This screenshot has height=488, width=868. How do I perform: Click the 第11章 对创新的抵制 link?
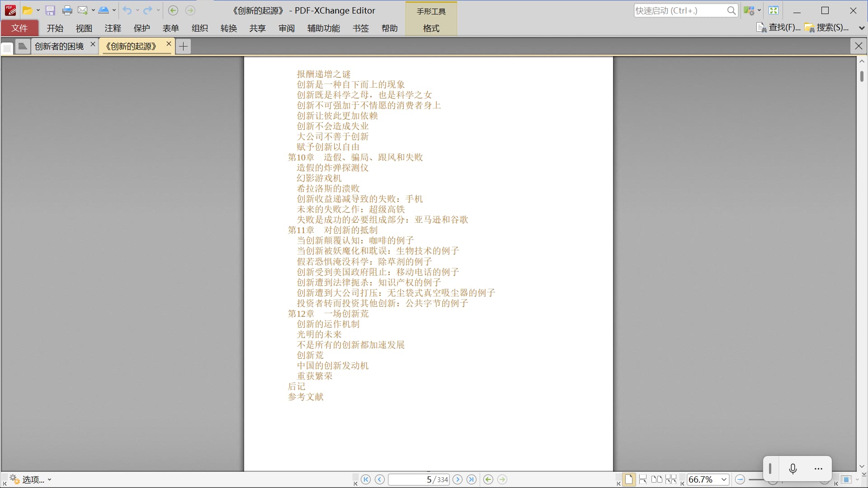point(333,230)
